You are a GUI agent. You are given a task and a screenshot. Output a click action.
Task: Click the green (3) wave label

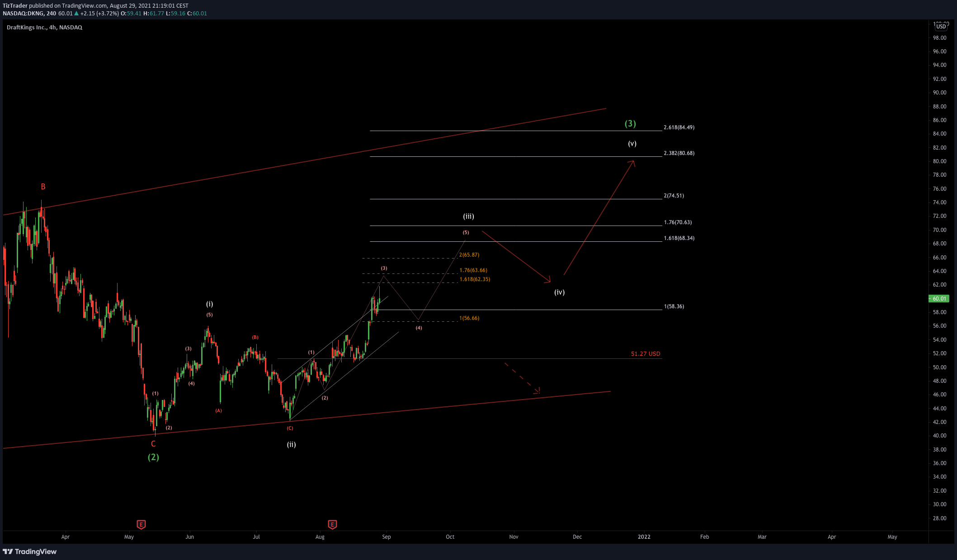point(630,123)
